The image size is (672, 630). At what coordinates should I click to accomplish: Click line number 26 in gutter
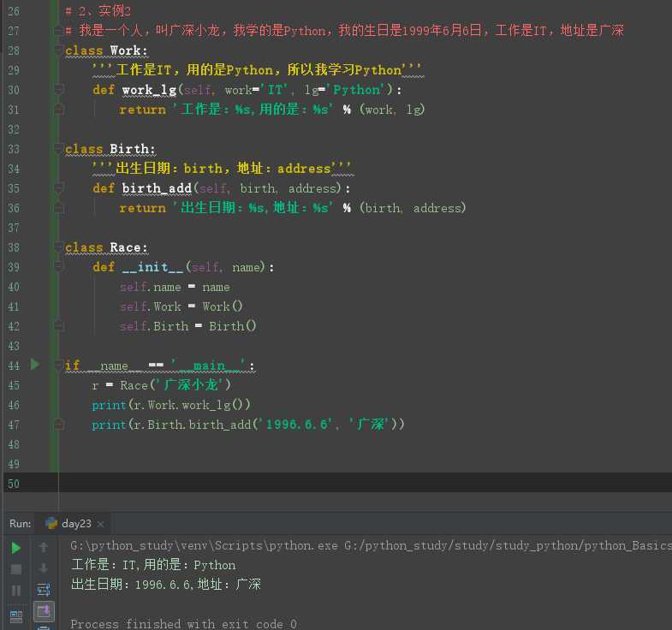[14, 11]
